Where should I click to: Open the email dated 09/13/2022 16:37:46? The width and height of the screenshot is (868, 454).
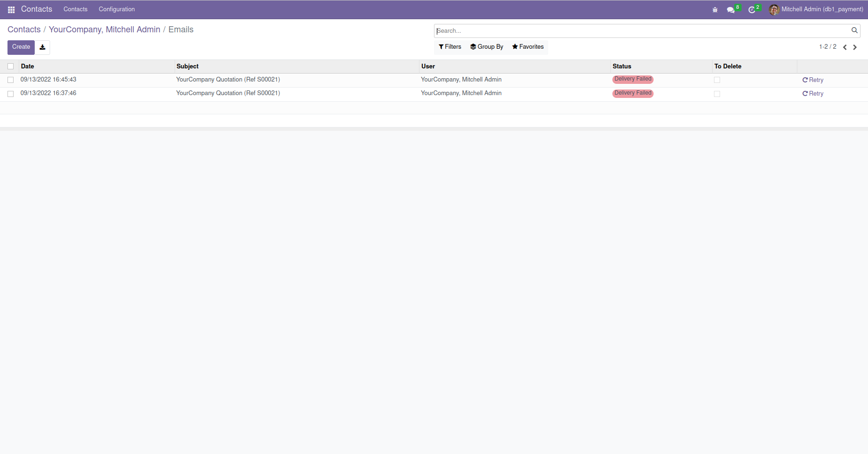(48, 93)
